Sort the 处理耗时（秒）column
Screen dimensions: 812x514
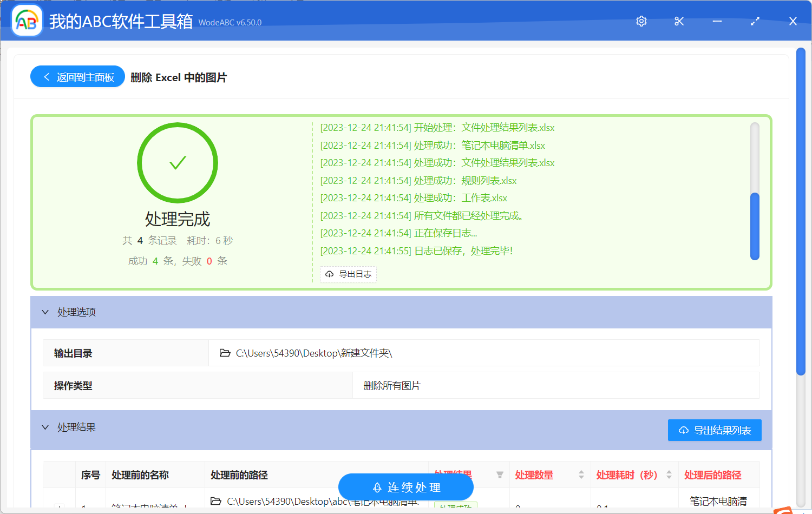tap(668, 475)
